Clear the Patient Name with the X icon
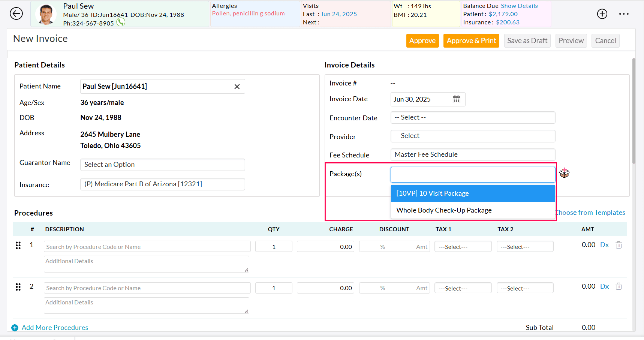This screenshot has height=340, width=644. 237,86
